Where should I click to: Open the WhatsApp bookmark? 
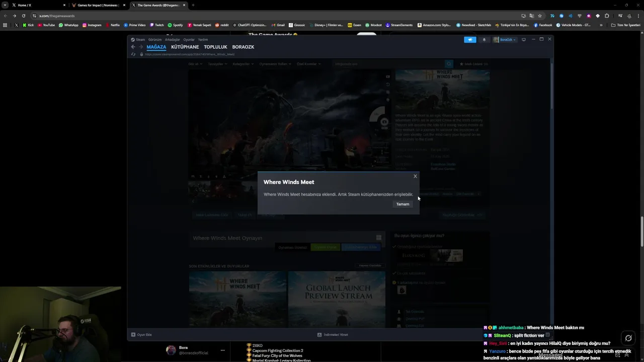tap(68, 25)
